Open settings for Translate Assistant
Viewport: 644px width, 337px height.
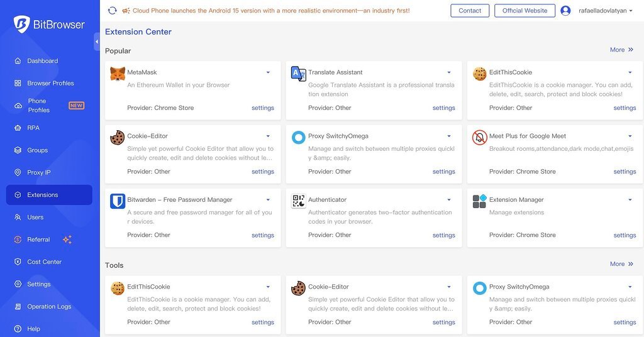pos(443,108)
